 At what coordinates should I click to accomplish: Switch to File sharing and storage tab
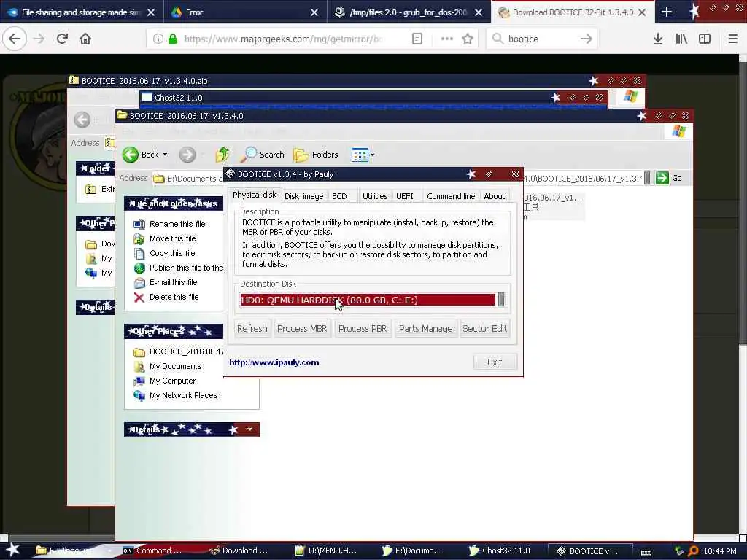[82, 12]
